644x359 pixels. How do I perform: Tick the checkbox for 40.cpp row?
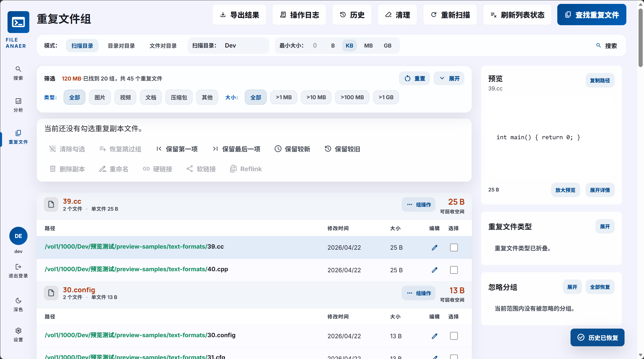[x=454, y=270]
